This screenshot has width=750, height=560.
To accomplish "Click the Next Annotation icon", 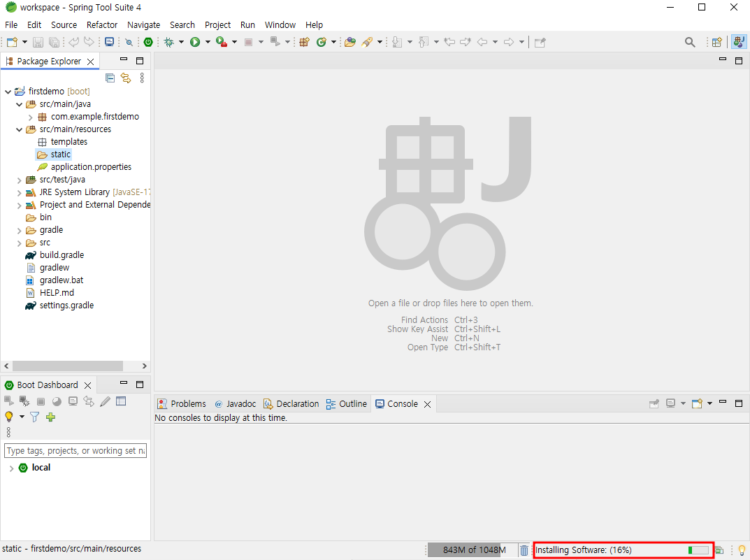I will [397, 42].
